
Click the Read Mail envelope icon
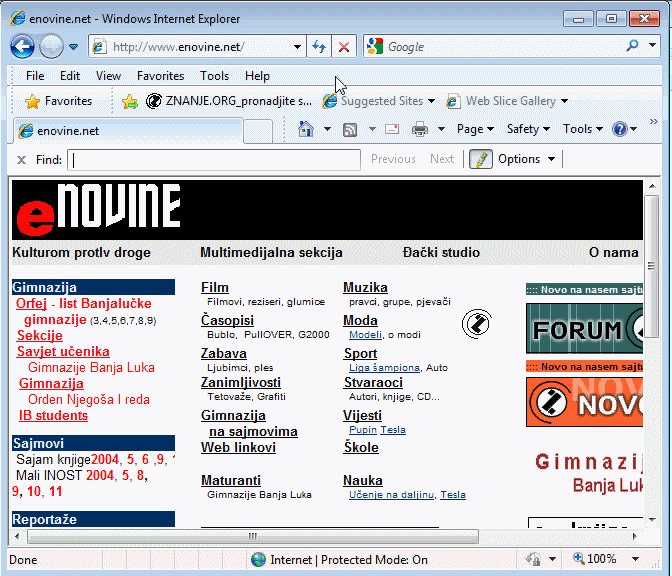(x=392, y=129)
